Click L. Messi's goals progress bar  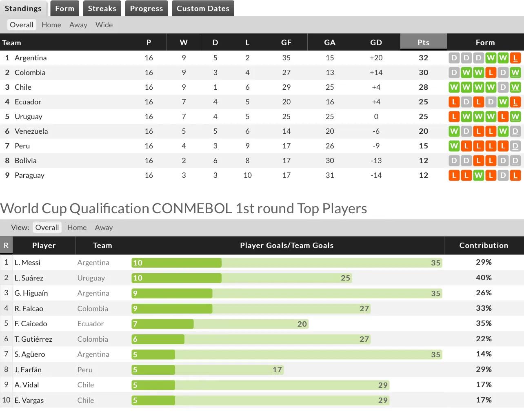coord(286,263)
